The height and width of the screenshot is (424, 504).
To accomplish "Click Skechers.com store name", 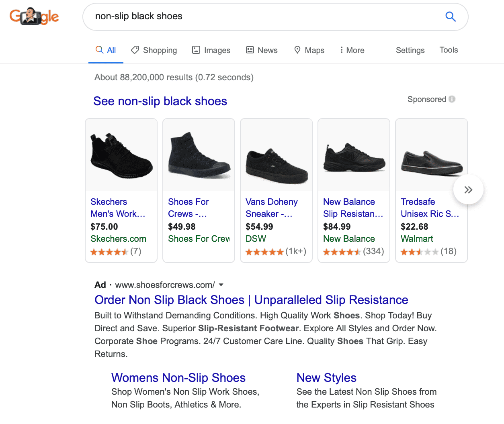I will point(118,239).
